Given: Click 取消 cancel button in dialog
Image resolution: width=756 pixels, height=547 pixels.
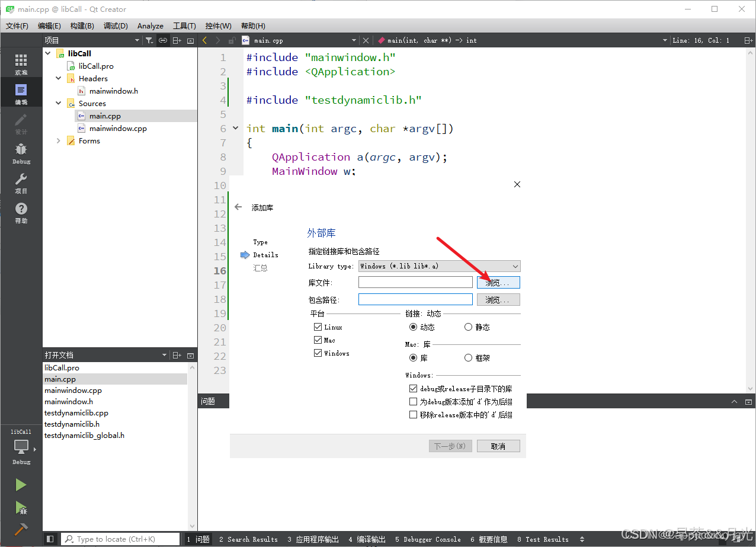Looking at the screenshot, I should [498, 446].
